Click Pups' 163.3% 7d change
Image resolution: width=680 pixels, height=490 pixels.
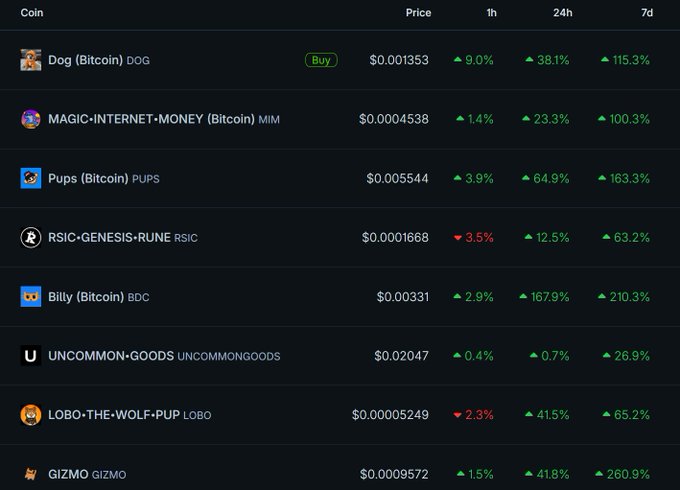pos(624,178)
